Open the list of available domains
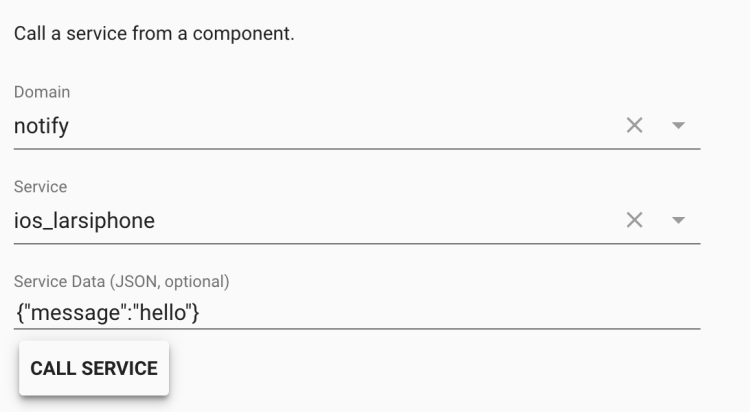Viewport: 750px width, 412px height. point(678,126)
